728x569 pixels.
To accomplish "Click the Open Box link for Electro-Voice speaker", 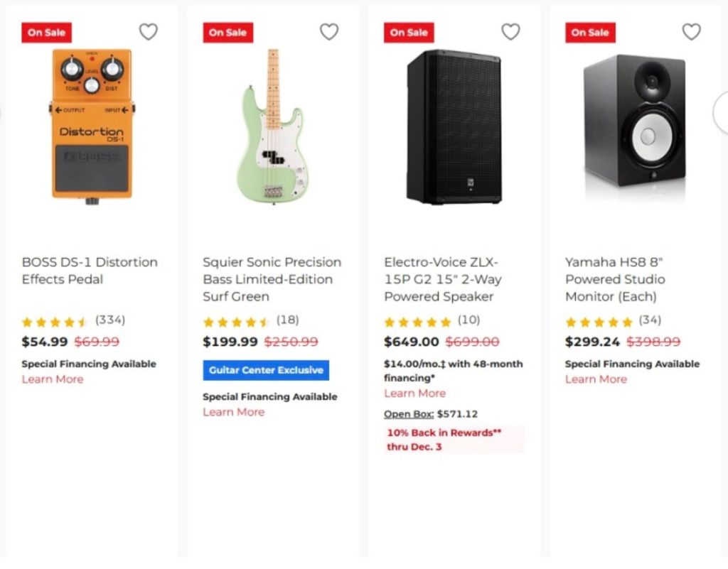I will click(x=409, y=414).
